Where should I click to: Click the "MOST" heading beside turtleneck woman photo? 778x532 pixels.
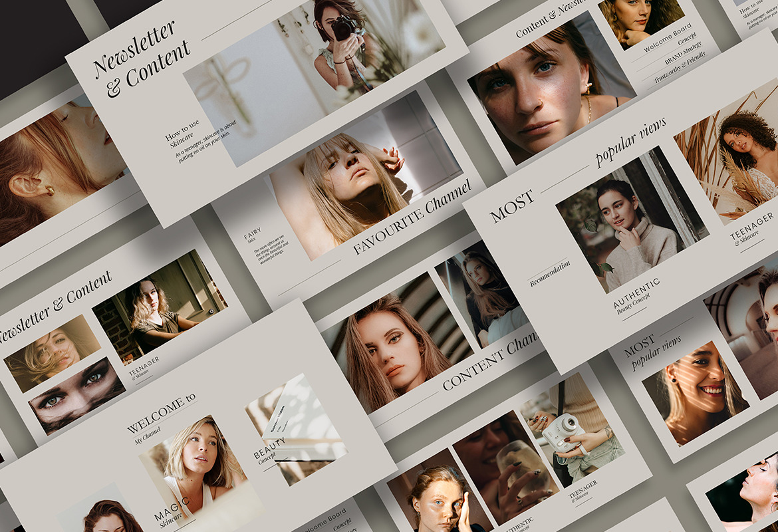pyautogui.click(x=511, y=206)
